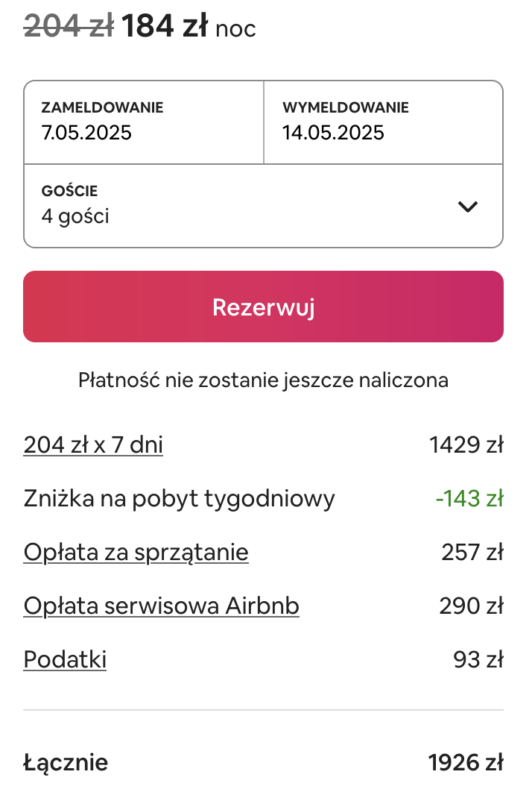Click the 1429 zł subtotal amount

[466, 444]
